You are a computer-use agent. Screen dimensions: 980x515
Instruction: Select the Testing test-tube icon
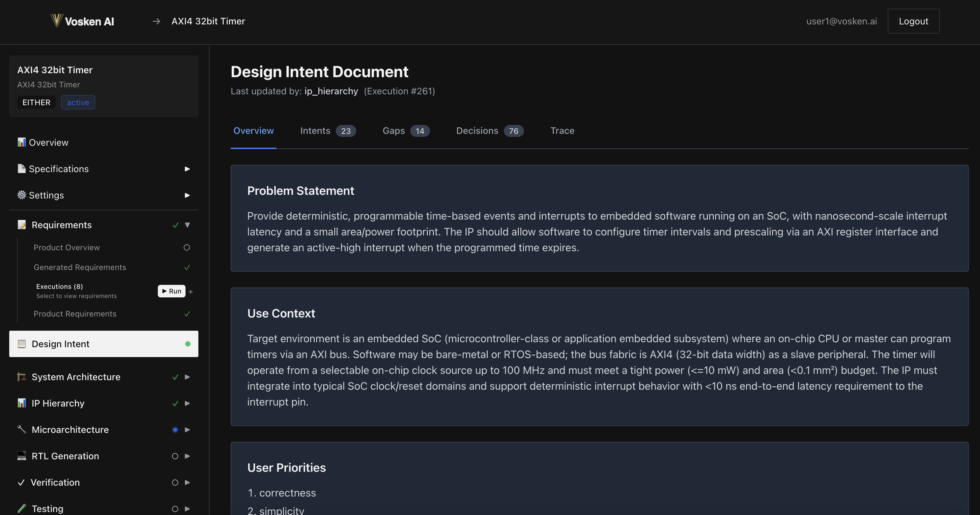click(x=21, y=508)
